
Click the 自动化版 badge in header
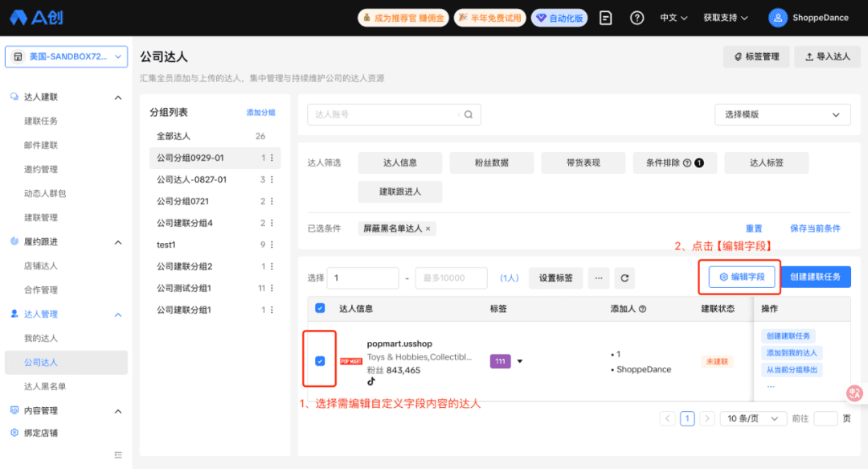point(559,18)
